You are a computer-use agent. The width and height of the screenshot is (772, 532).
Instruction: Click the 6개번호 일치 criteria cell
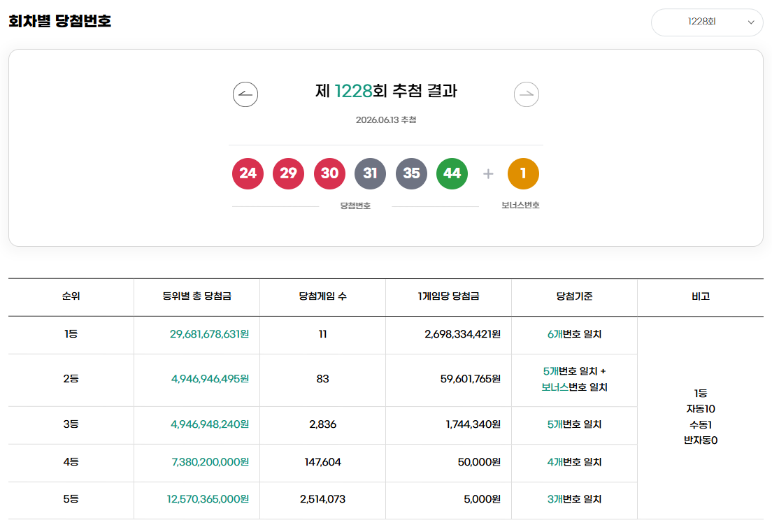575,334
